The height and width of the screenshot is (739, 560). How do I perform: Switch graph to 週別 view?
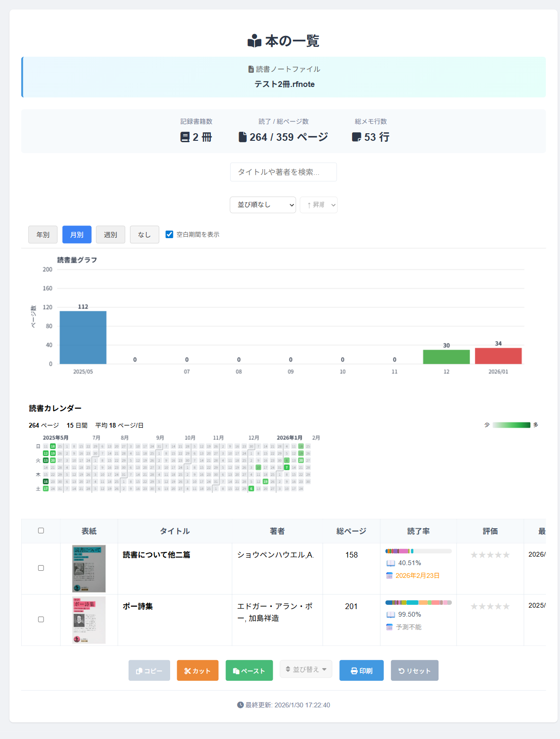coord(111,234)
